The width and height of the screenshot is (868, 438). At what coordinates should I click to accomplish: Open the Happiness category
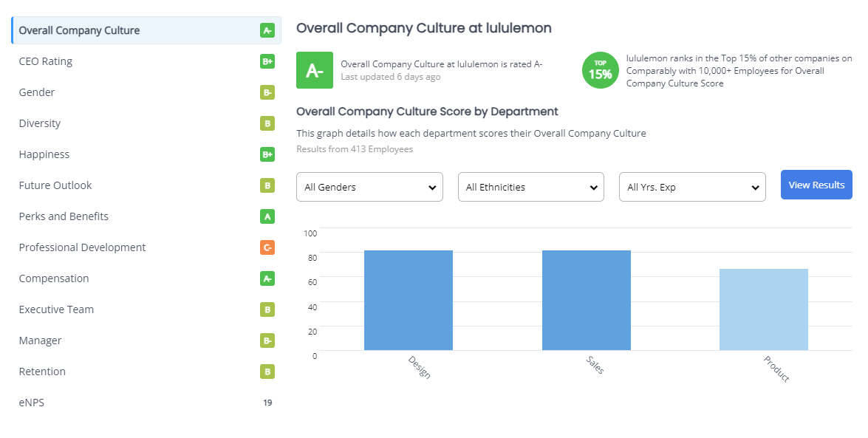146,154
